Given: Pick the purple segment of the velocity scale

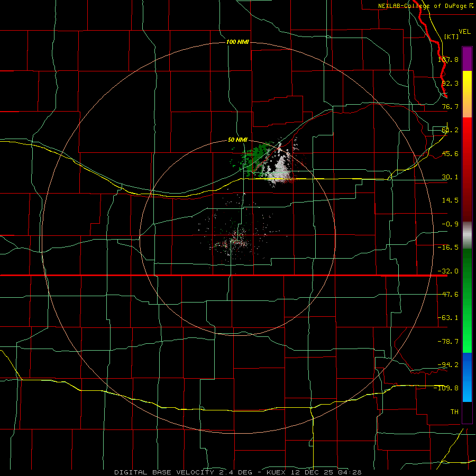Looking at the screenshot, I should click(467, 59).
